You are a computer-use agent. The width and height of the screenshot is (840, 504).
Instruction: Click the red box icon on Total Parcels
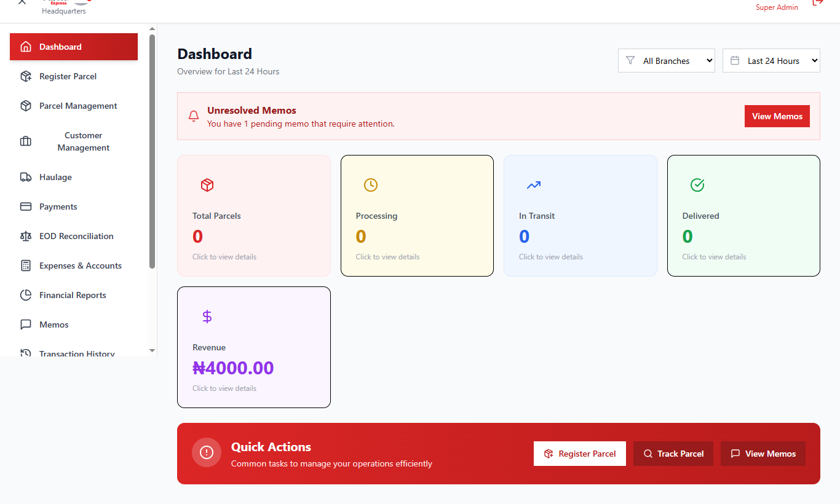[x=207, y=185]
